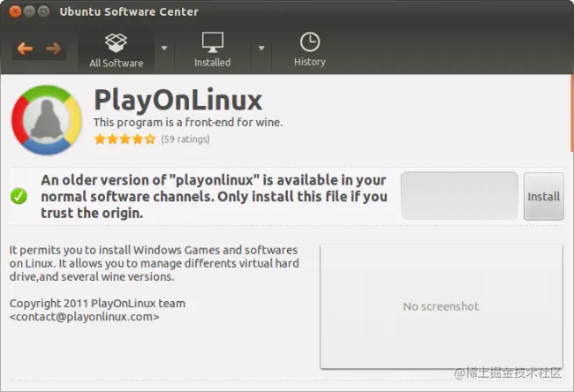
Task: Minimize the Ubuntu Software Center window
Action: (29, 11)
